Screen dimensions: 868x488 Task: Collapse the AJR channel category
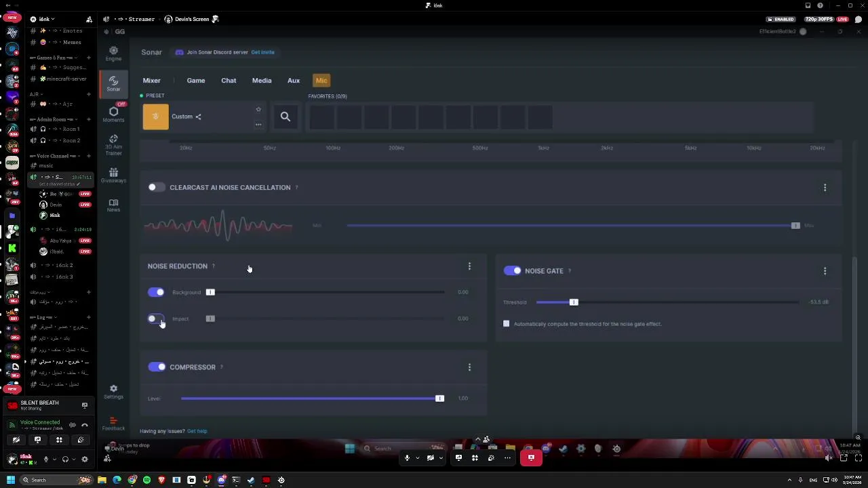[35, 94]
